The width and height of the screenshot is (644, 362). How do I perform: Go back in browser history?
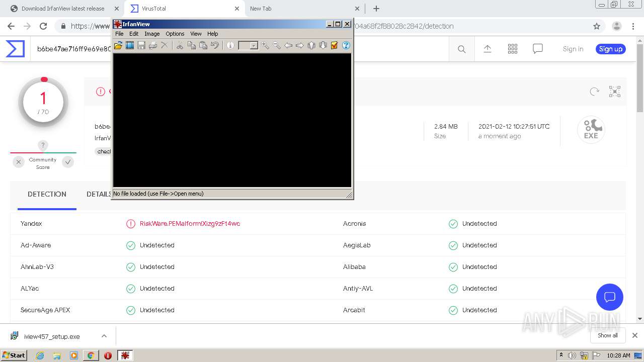(x=11, y=26)
